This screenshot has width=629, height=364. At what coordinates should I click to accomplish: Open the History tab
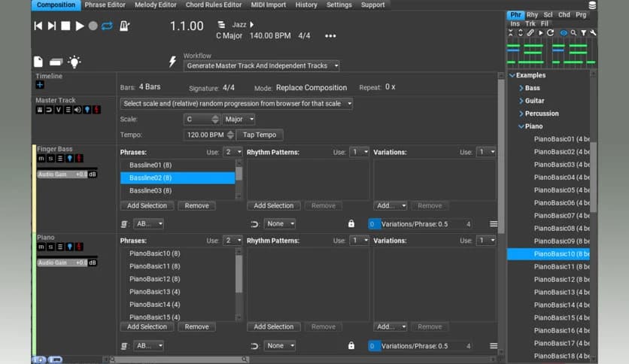click(x=306, y=5)
